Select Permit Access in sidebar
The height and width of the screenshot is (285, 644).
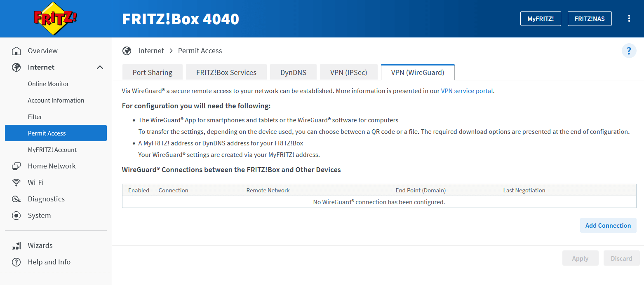tap(56, 133)
